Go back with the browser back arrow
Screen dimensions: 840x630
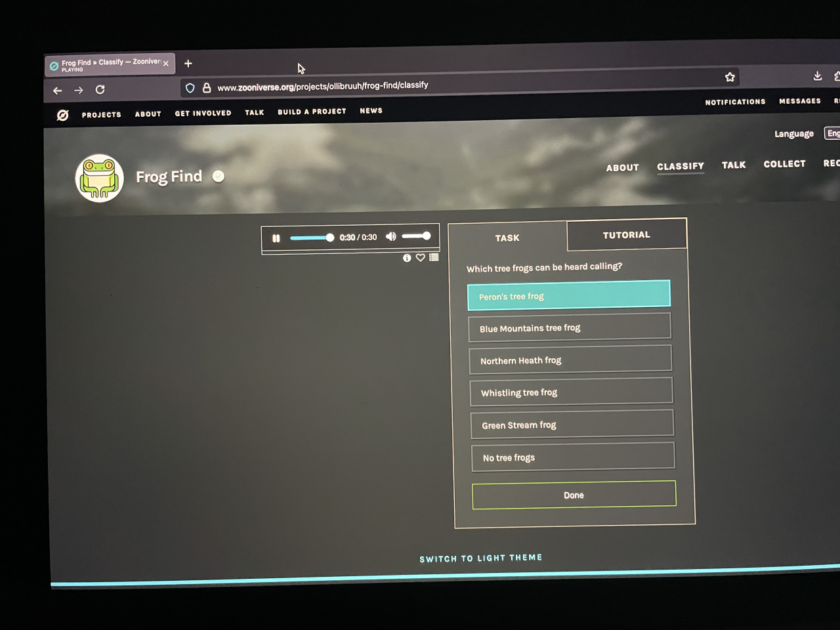pos(57,91)
